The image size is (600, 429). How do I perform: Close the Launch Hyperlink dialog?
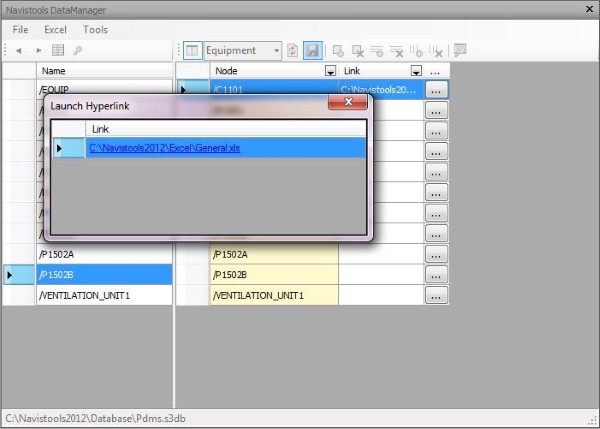coord(347,101)
